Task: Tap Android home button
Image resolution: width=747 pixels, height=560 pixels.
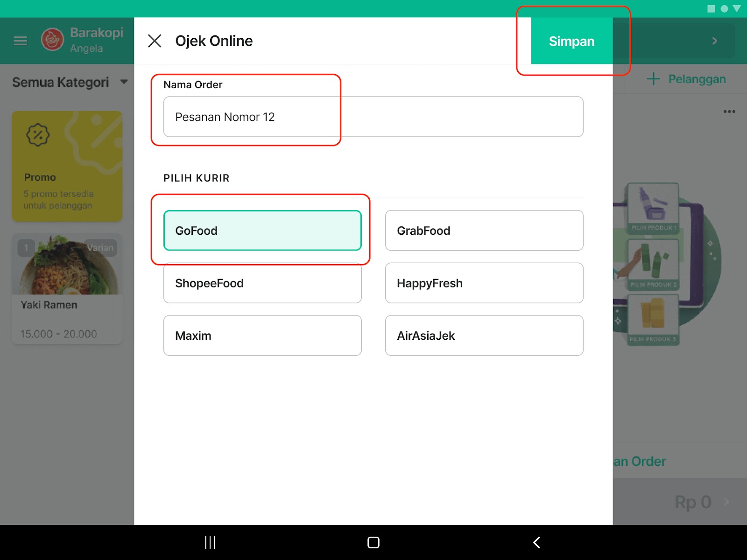Action: [373, 542]
